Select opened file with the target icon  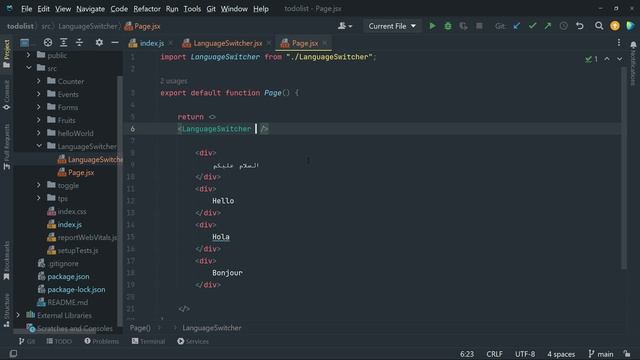click(x=48, y=42)
